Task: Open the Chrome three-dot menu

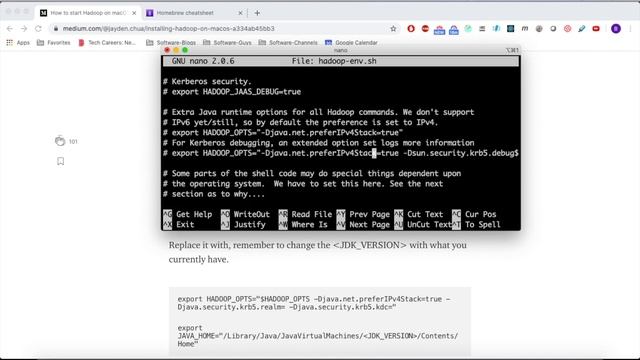Action: pyautogui.click(x=631, y=29)
